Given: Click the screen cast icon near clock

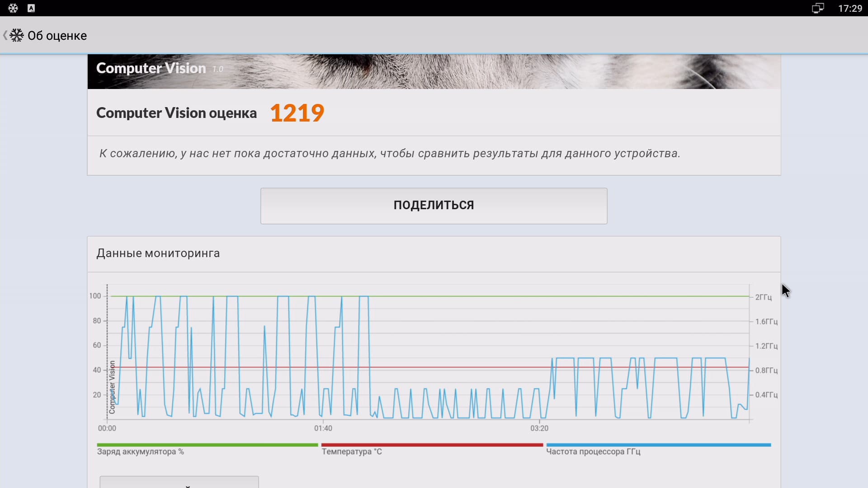Looking at the screenshot, I should (817, 8).
